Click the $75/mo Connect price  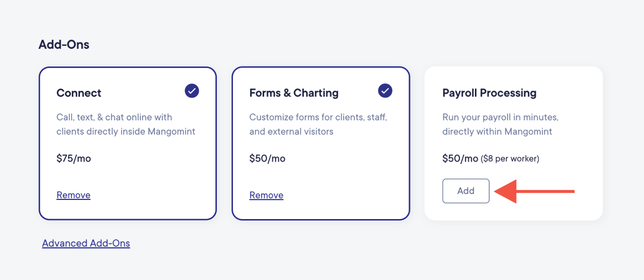coord(73,159)
